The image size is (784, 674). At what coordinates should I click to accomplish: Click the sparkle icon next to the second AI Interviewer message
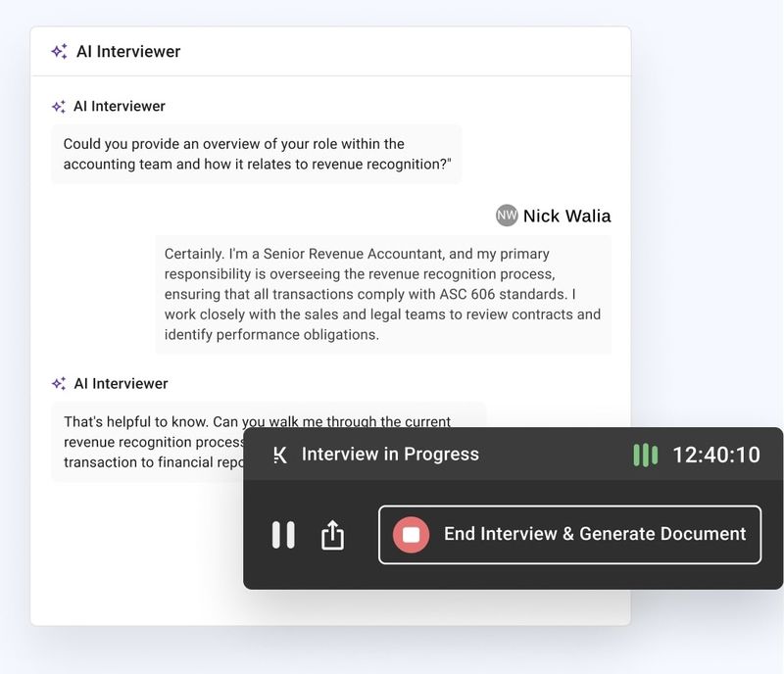(58, 383)
